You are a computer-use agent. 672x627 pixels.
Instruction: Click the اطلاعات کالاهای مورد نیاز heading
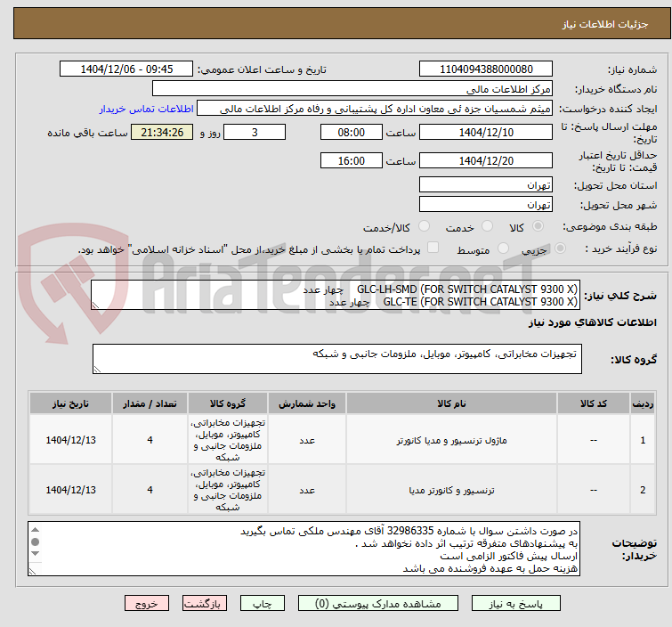click(592, 322)
